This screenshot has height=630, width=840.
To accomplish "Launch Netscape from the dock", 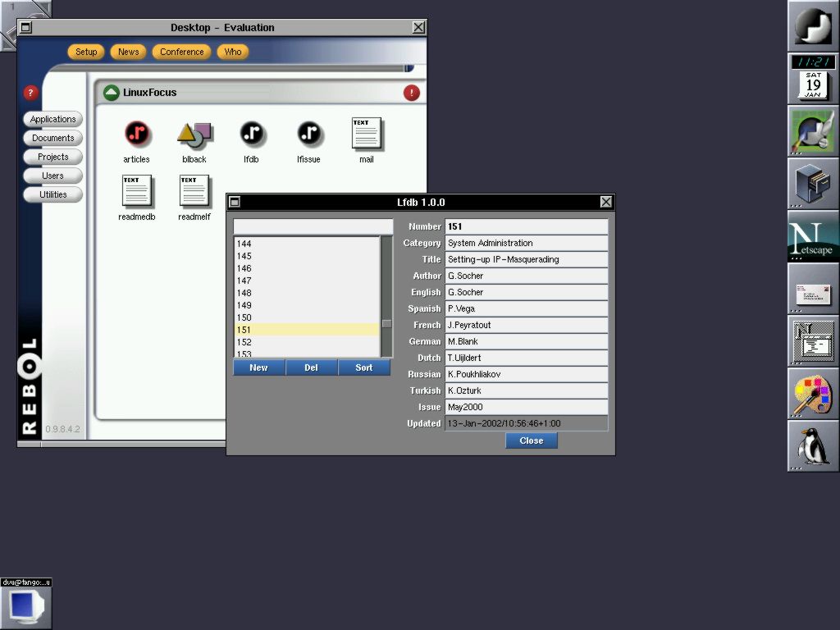I will (x=813, y=237).
